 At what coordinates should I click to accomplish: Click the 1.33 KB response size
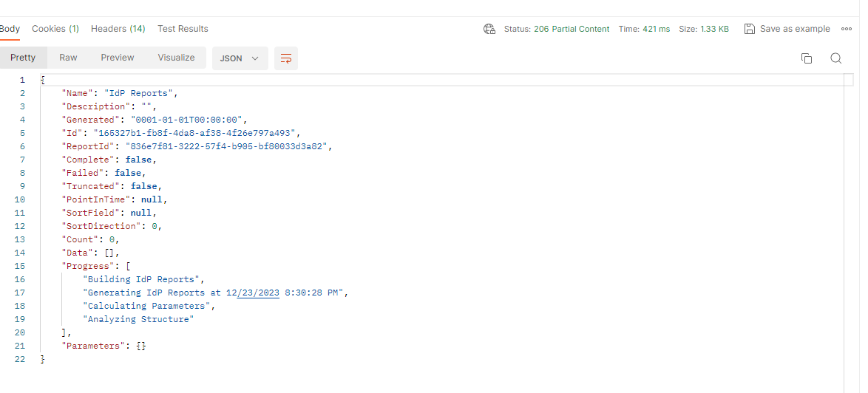coord(713,29)
